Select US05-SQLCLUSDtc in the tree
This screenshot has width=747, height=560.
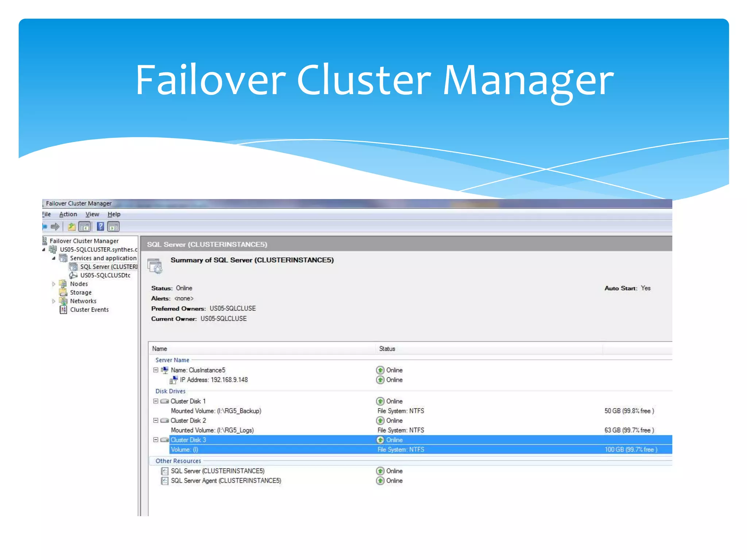point(105,275)
